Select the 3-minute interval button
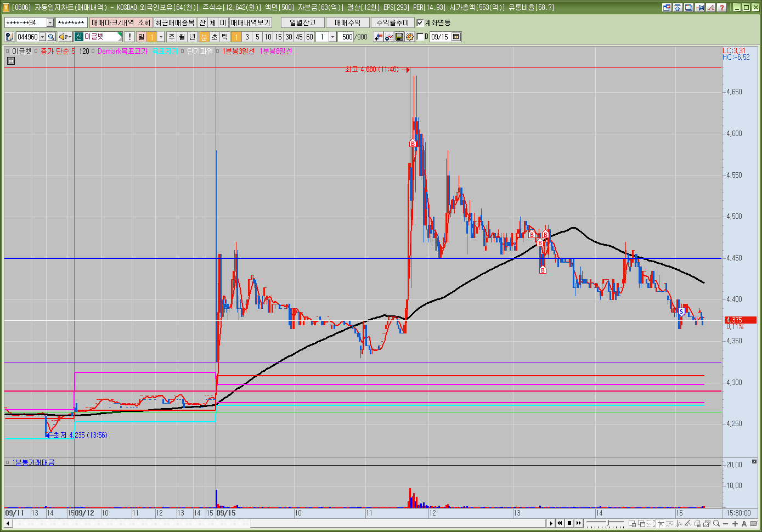This screenshot has height=532, width=762. click(x=247, y=37)
